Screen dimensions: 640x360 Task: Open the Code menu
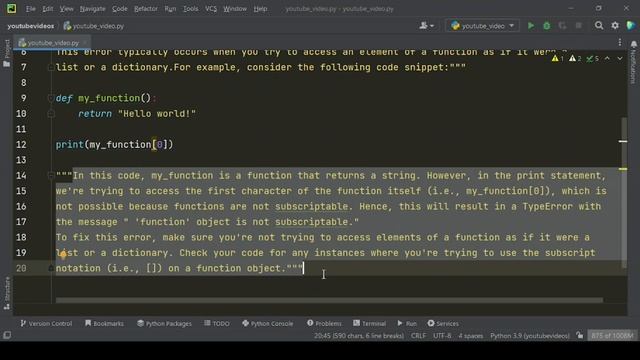coord(120,9)
